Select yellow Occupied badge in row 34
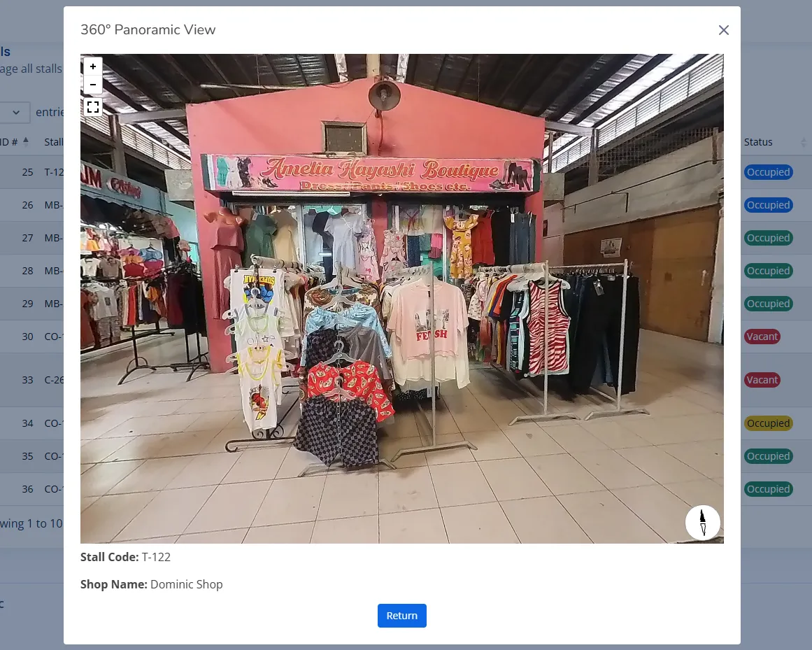812x650 pixels. [768, 423]
